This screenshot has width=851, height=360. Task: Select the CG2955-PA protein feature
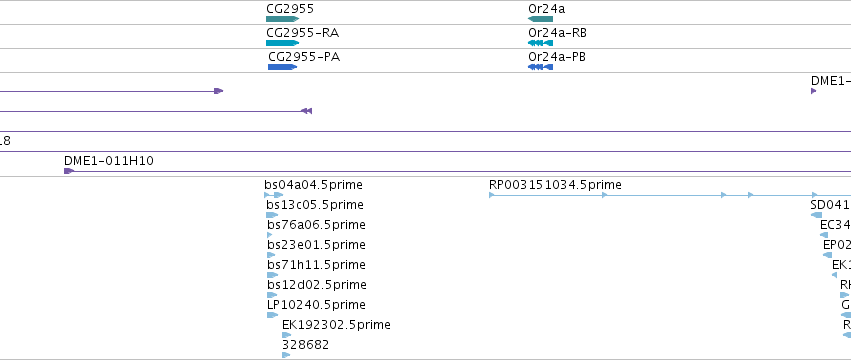282,67
